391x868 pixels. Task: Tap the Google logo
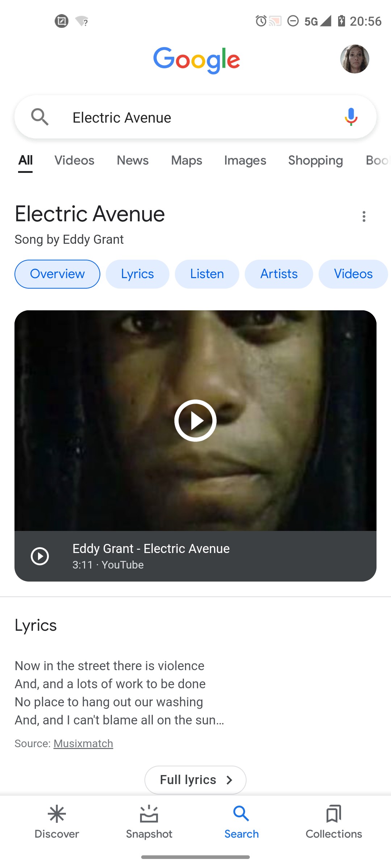coord(197,60)
